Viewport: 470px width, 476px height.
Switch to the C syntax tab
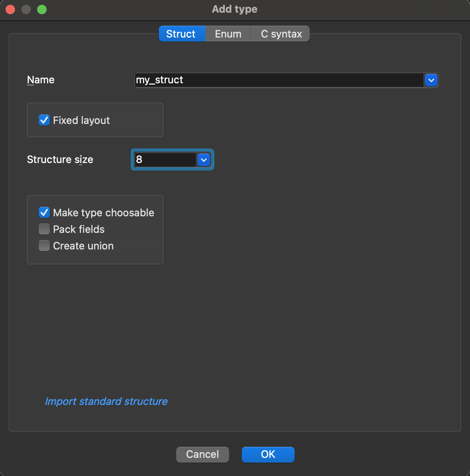[x=280, y=34]
